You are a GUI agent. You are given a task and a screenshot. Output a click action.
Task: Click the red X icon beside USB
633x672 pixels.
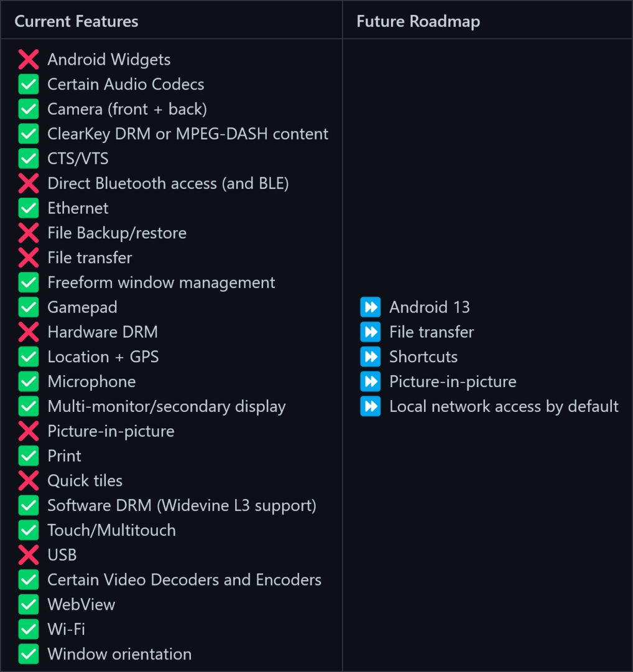(x=29, y=555)
